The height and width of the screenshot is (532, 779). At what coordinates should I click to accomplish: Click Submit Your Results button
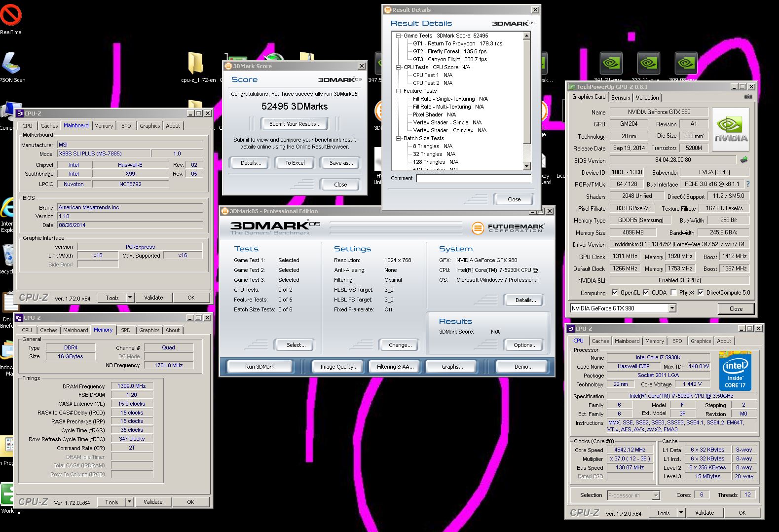(x=295, y=124)
